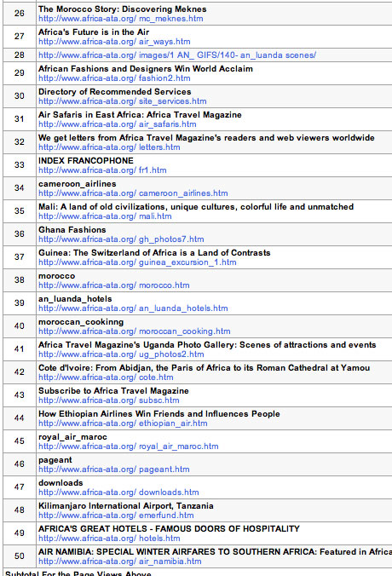Click the rank number 50 cell

coord(20,556)
